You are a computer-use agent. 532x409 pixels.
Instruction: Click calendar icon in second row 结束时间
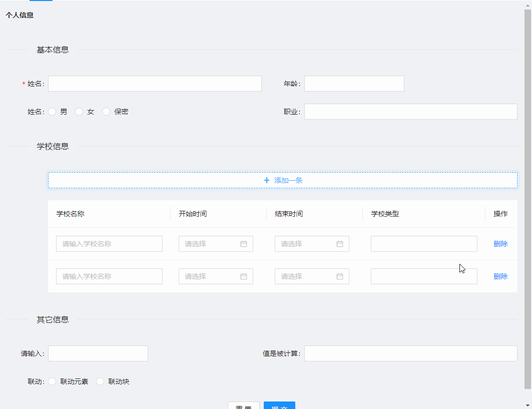340,276
